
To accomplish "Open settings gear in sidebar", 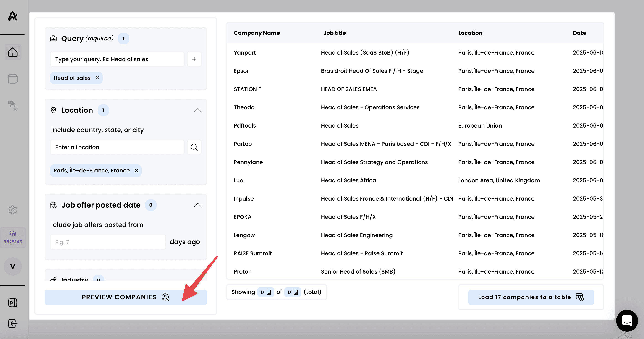I will (x=13, y=210).
